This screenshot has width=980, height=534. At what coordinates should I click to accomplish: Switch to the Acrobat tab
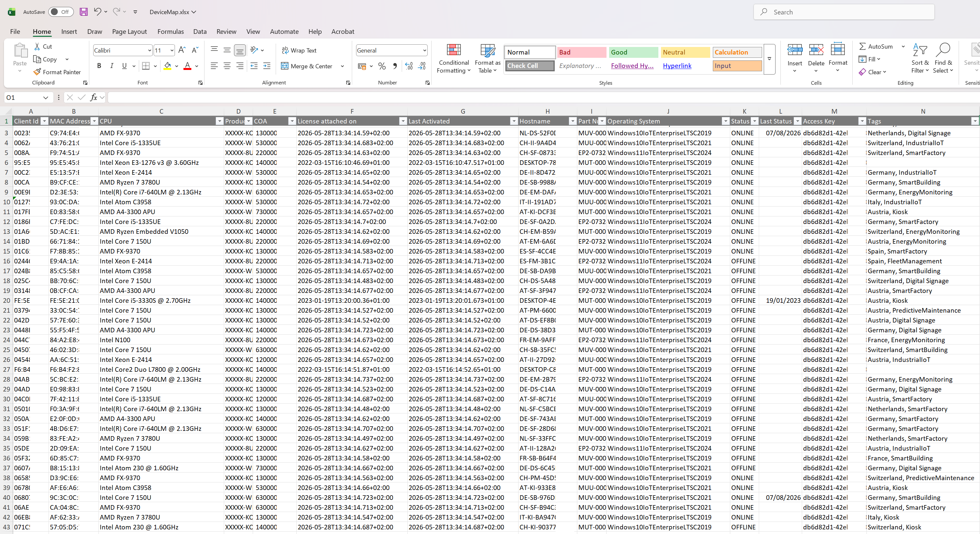click(x=342, y=32)
